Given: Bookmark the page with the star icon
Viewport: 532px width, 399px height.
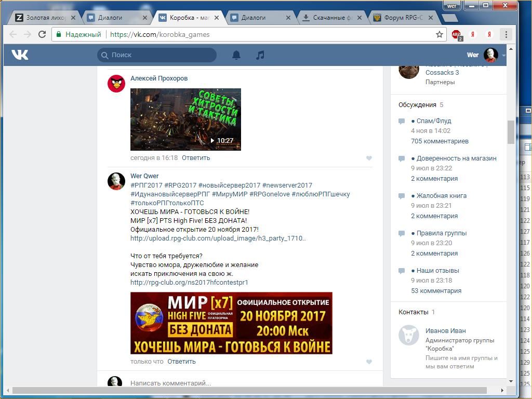Looking at the screenshot, I should click(440, 34).
